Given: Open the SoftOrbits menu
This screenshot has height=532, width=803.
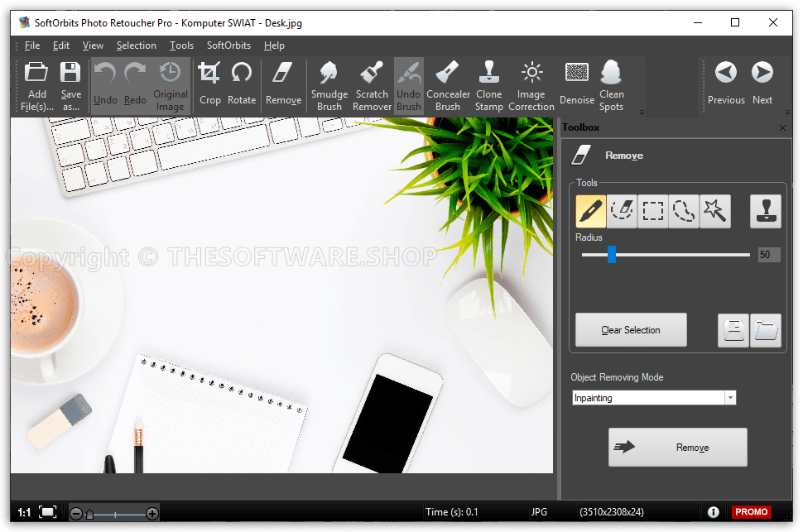Looking at the screenshot, I should [x=229, y=46].
